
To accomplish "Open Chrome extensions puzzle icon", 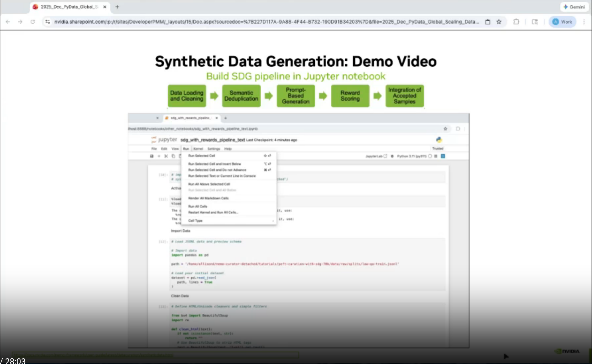I will (x=516, y=22).
